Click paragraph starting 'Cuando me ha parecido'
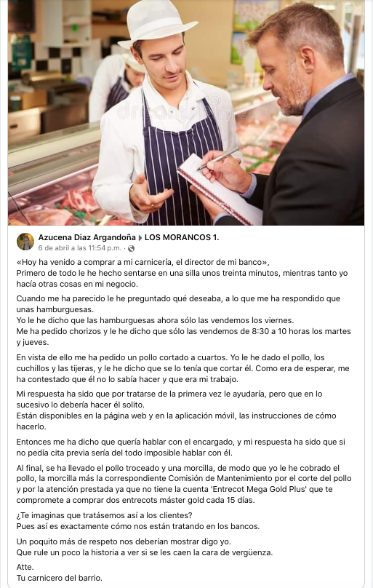The height and width of the screenshot is (588, 373). (x=183, y=321)
